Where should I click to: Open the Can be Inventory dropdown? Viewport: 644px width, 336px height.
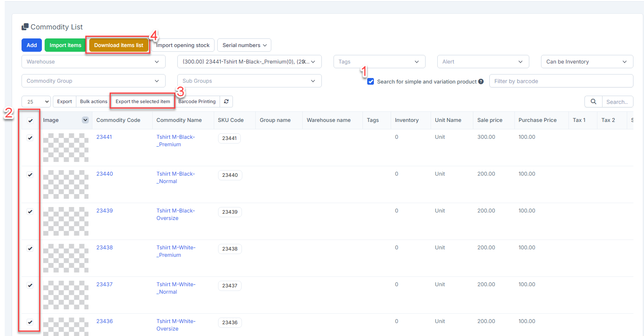[586, 62]
